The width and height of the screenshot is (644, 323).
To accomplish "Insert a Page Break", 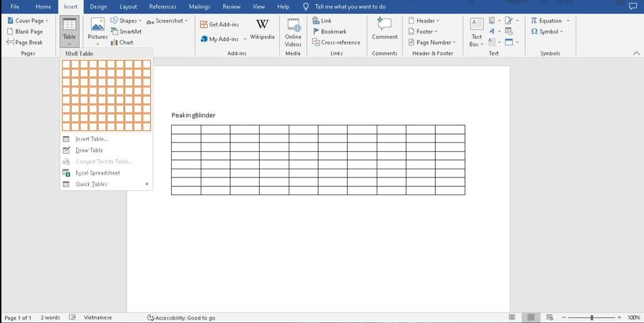I will click(x=25, y=42).
